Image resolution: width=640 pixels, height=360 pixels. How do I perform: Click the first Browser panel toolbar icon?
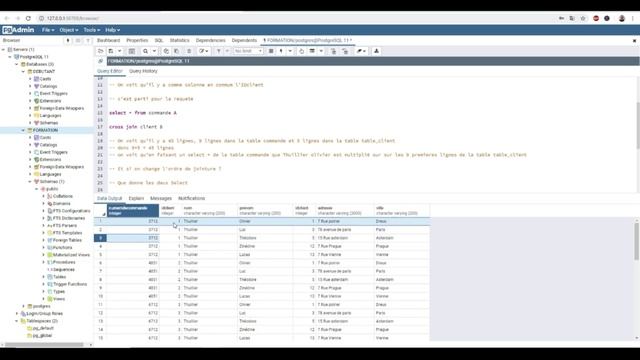[68, 40]
